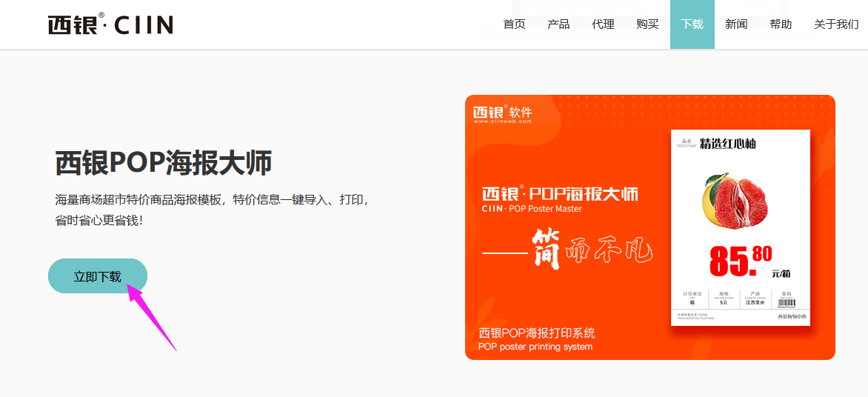
Task: Click the 85.80 price on poster
Action: (x=741, y=262)
